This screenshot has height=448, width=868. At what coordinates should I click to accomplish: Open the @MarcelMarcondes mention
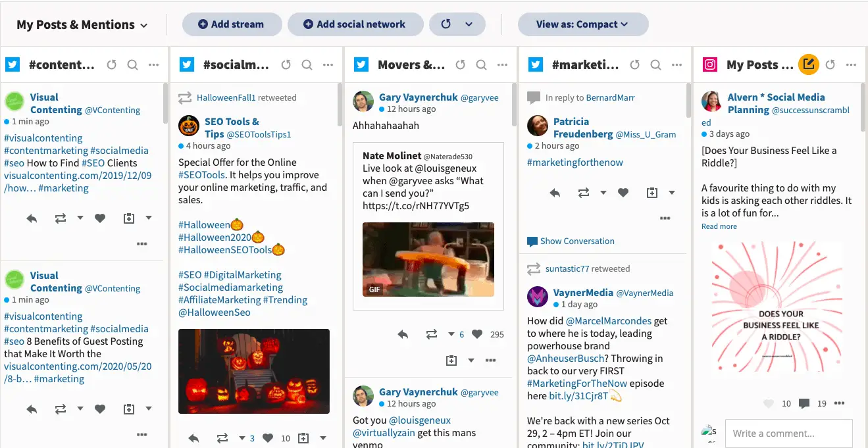609,321
